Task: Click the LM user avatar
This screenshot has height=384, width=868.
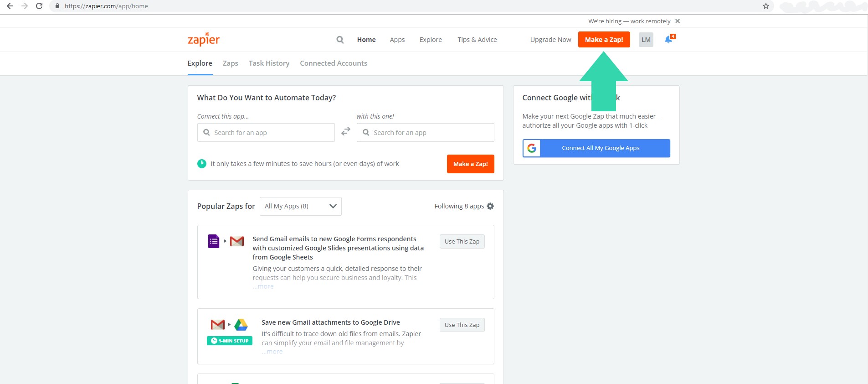Action: pos(646,40)
